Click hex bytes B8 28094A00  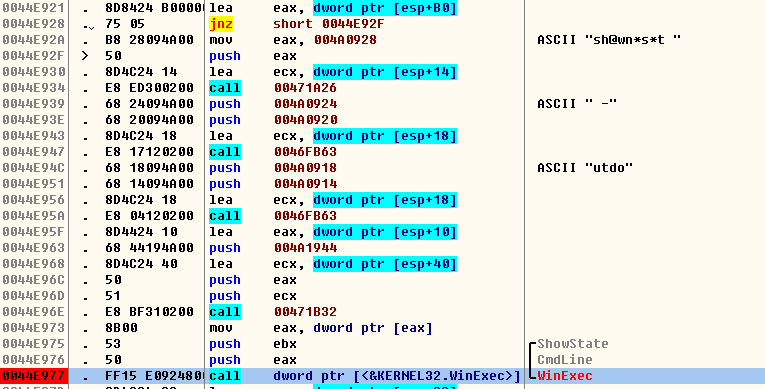coord(149,40)
